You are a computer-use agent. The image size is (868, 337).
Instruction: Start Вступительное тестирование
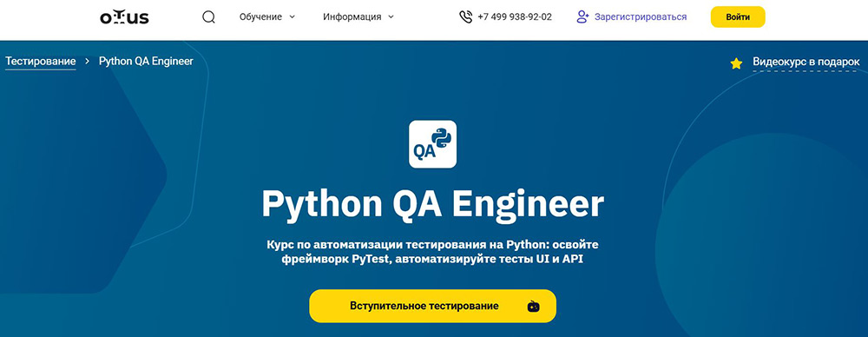click(432, 306)
